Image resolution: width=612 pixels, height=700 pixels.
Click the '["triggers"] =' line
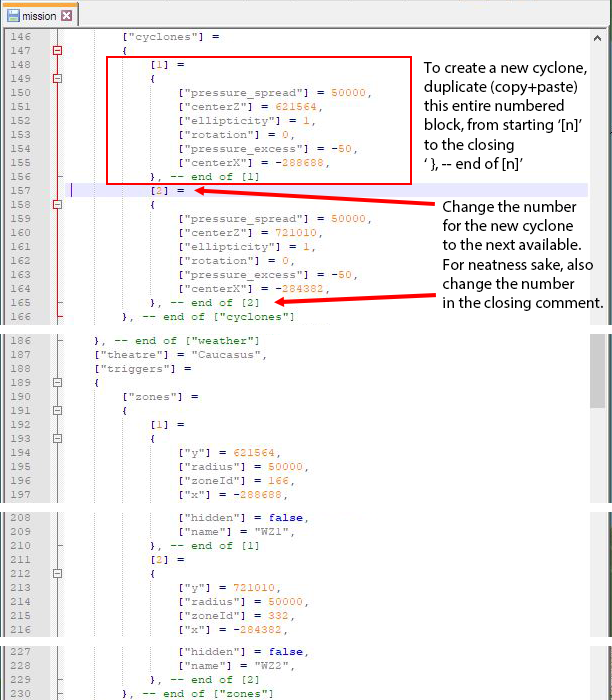coord(143,369)
